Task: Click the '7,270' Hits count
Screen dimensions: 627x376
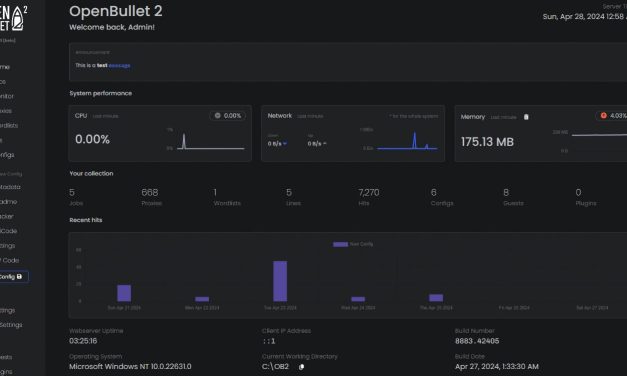Action: pyautogui.click(x=369, y=192)
